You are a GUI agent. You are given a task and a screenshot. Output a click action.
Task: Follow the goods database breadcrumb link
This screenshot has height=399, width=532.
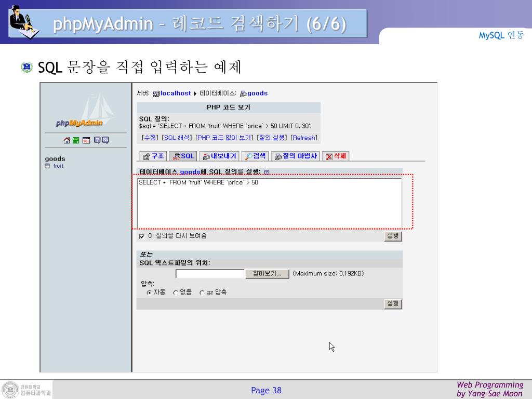pos(258,94)
